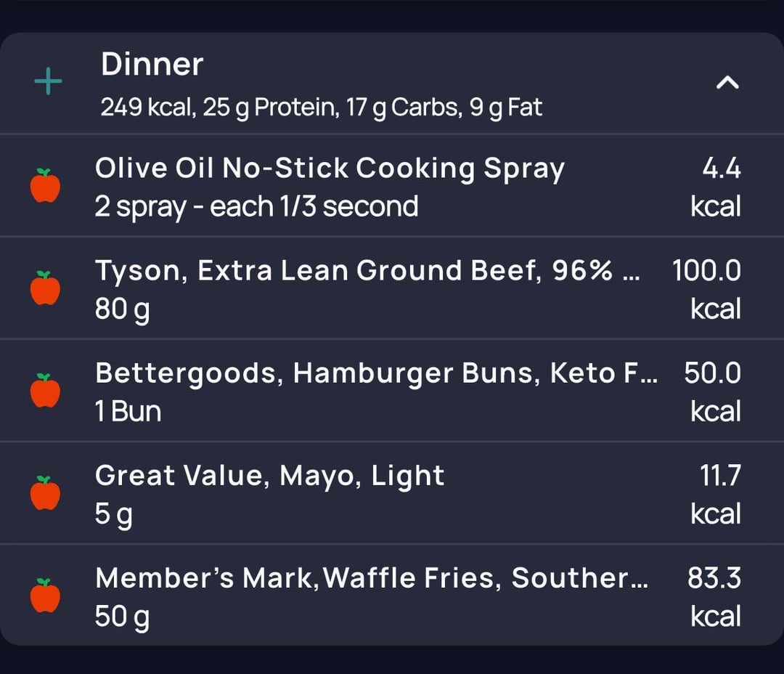Select Great Value Mayo Light item
Screen dimensions: 784x674
tap(269, 476)
